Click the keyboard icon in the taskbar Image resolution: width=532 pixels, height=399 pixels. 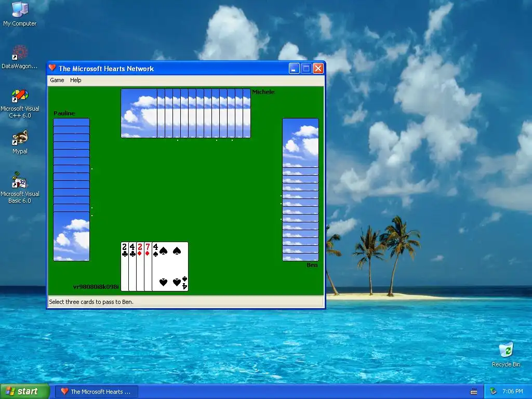[474, 392]
